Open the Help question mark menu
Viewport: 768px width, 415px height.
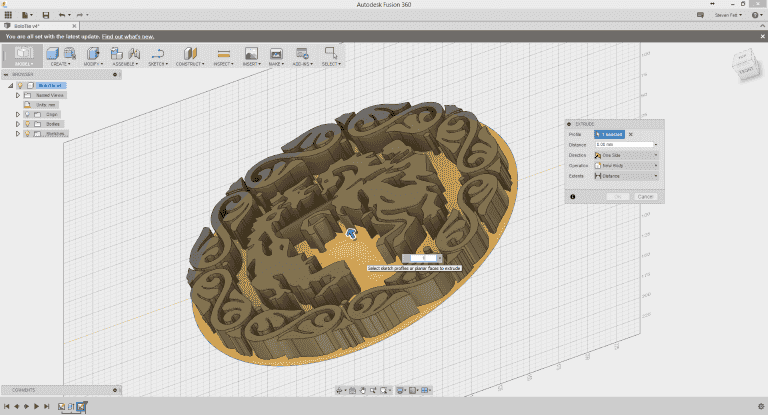coord(756,15)
